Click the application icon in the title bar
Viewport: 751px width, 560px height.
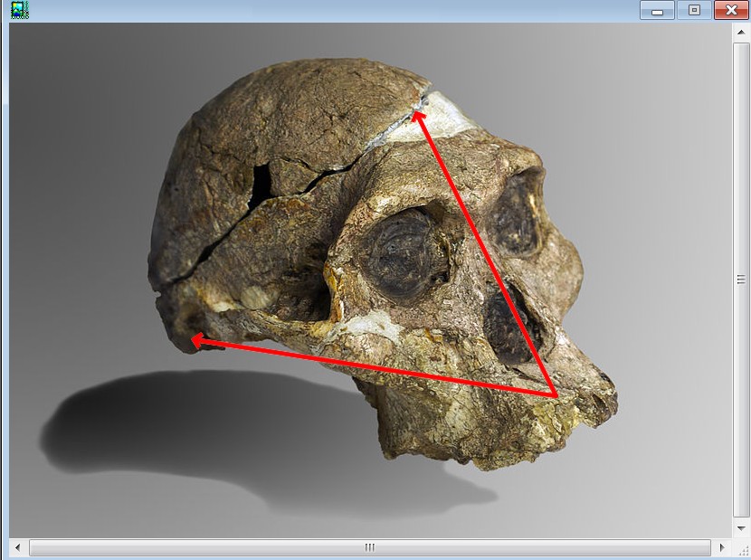click(19, 10)
